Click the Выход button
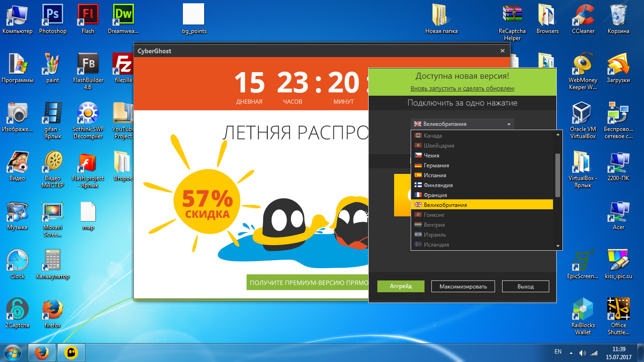This screenshot has height=362, width=644. tap(526, 286)
